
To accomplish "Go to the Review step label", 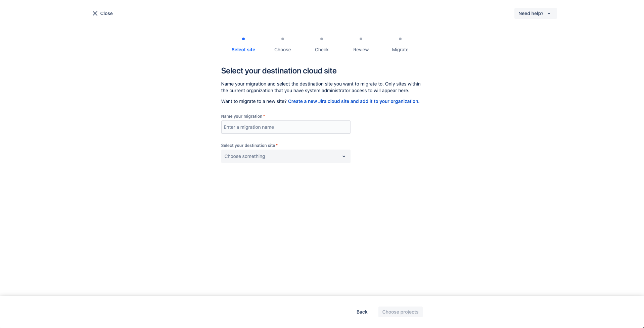I will (361, 50).
